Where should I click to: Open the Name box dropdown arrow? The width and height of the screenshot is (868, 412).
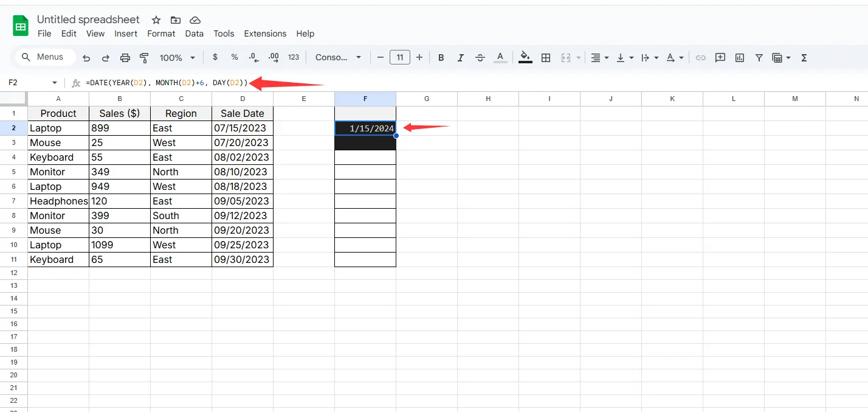[x=55, y=83]
